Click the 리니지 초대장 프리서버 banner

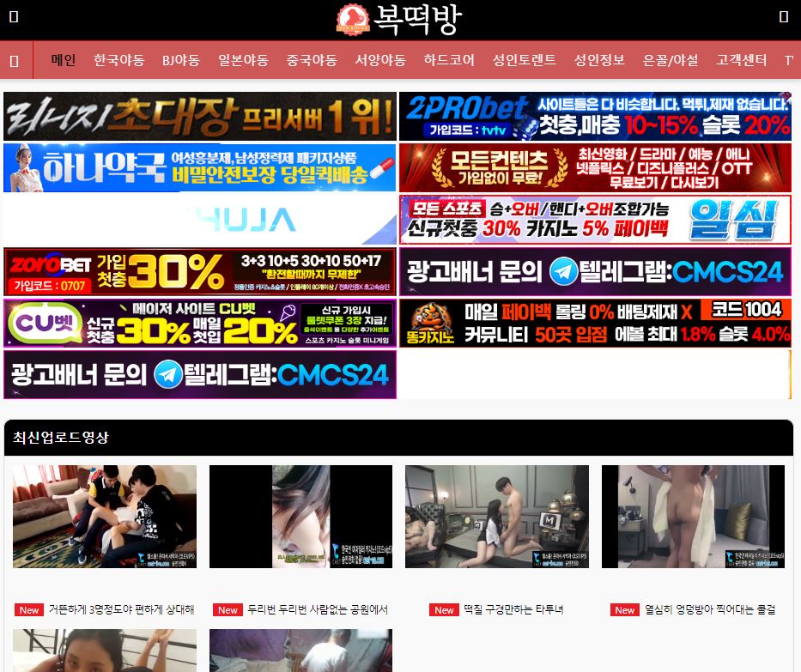click(200, 117)
